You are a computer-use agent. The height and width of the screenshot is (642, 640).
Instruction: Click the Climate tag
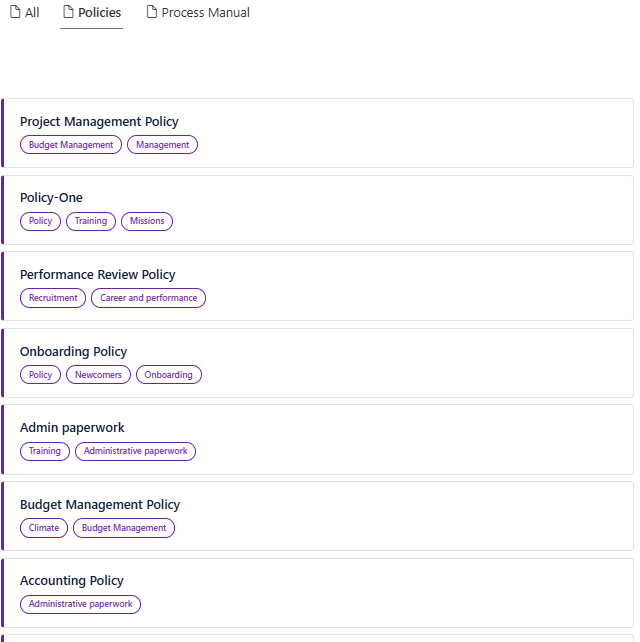(x=44, y=528)
